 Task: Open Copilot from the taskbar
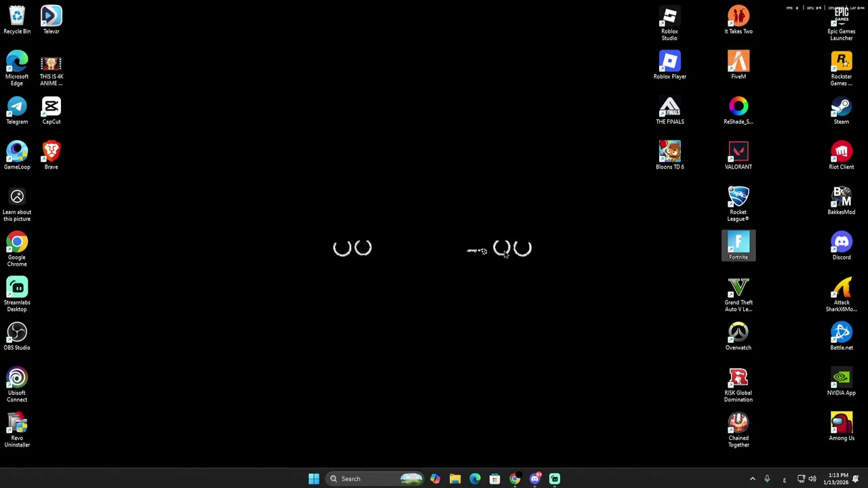point(435,479)
